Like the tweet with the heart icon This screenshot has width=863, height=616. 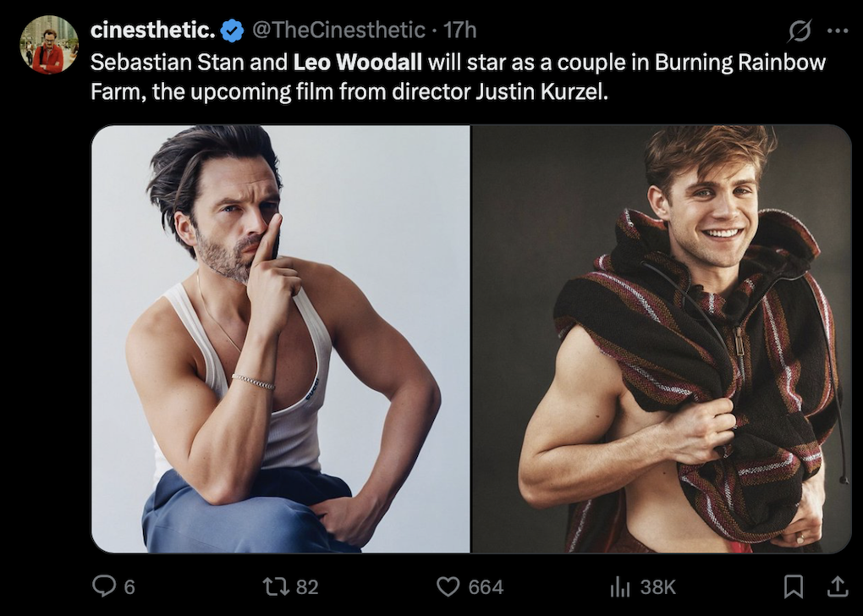point(447,586)
